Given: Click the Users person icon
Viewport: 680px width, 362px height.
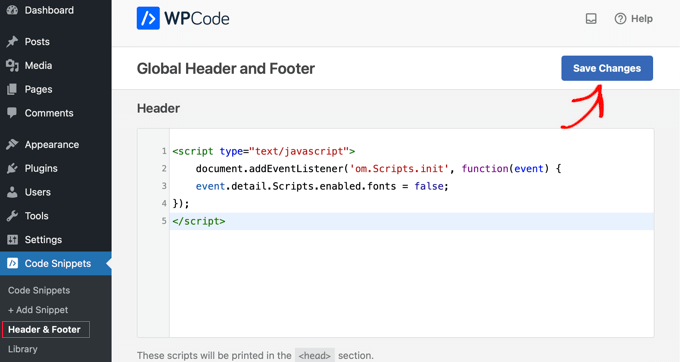Looking at the screenshot, I should click(12, 192).
